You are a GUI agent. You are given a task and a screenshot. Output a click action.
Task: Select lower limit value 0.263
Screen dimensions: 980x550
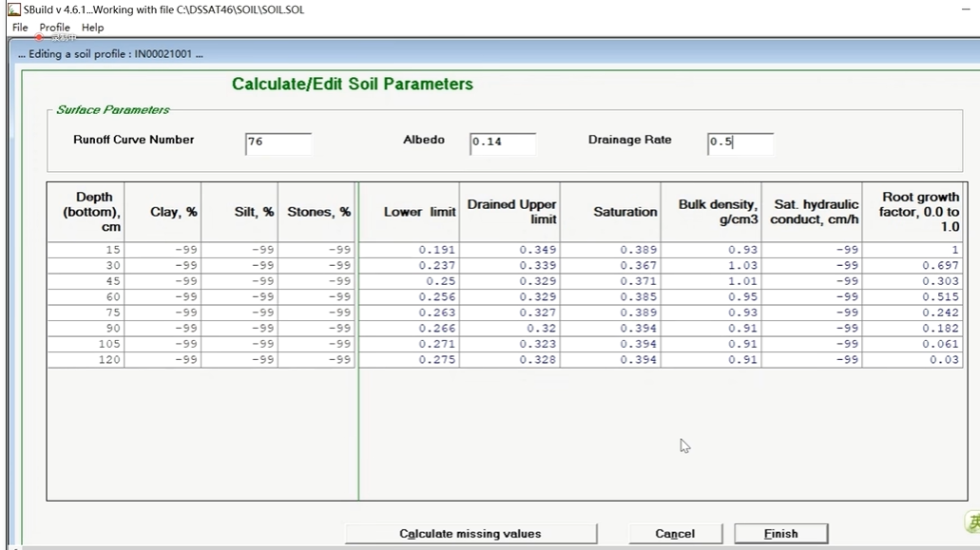[410, 313]
